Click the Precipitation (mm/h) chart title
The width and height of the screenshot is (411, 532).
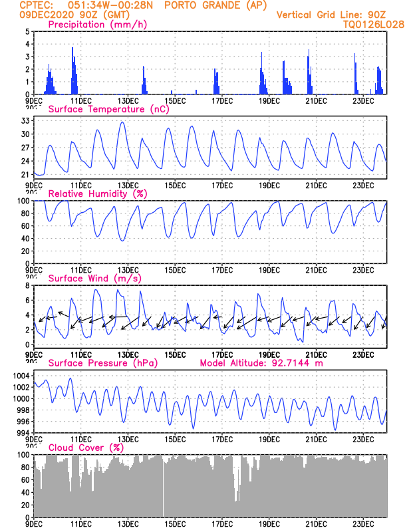[x=97, y=25]
